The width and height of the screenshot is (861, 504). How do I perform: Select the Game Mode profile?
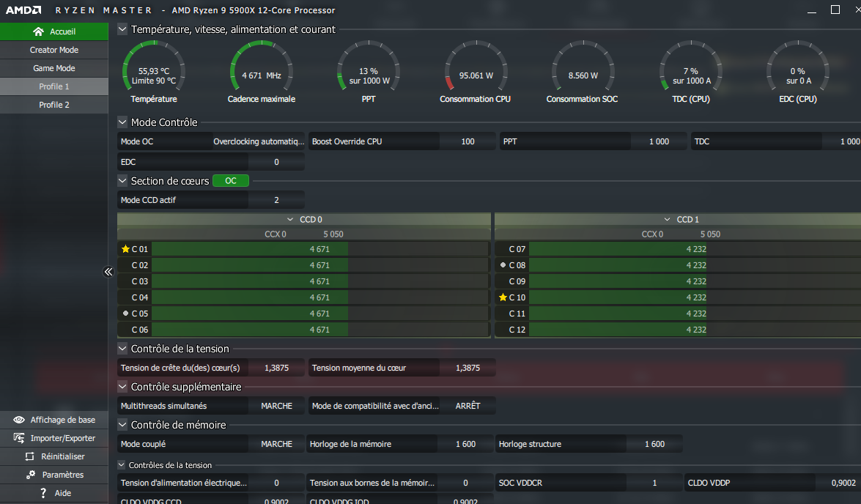(x=53, y=68)
